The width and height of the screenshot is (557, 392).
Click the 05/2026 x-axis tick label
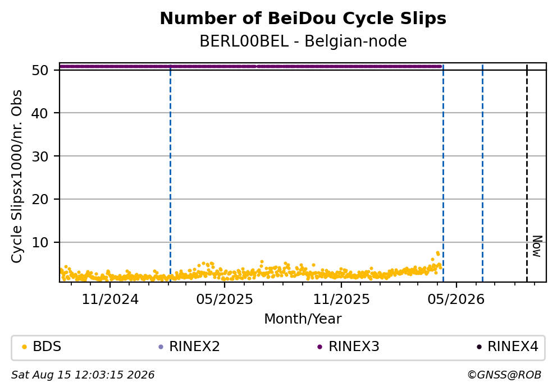[456, 299]
